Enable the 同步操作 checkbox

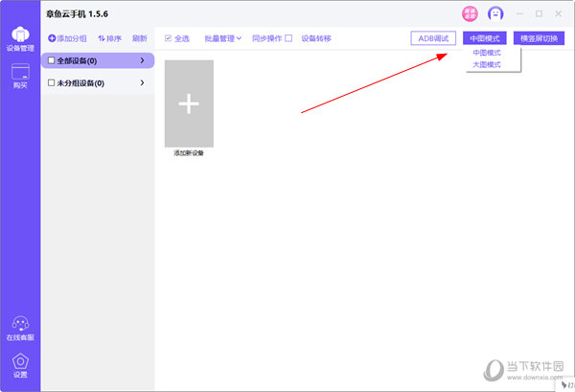[288, 38]
